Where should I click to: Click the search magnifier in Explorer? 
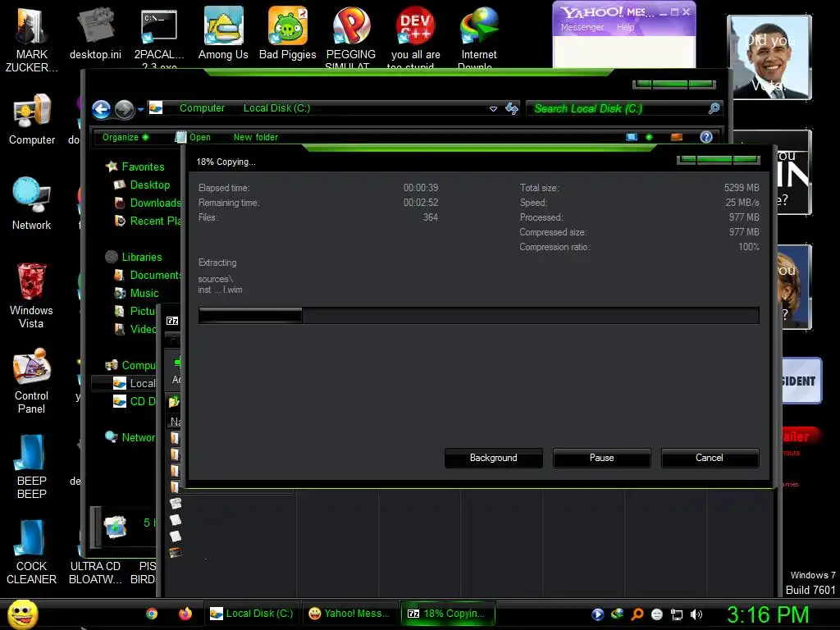[714, 109]
